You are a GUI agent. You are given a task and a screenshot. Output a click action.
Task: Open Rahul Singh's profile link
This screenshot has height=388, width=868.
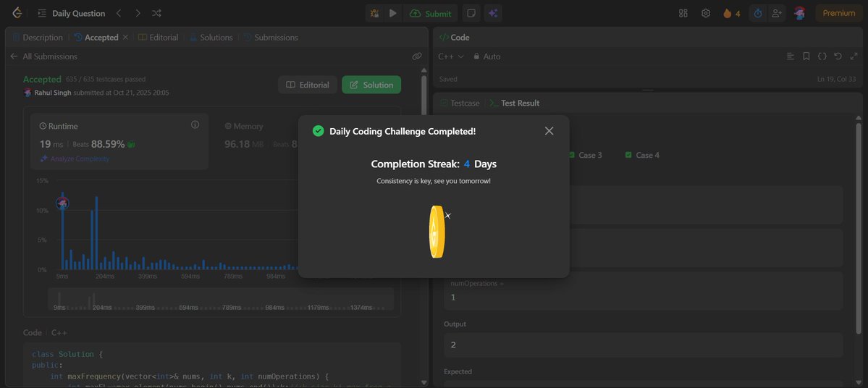(53, 93)
